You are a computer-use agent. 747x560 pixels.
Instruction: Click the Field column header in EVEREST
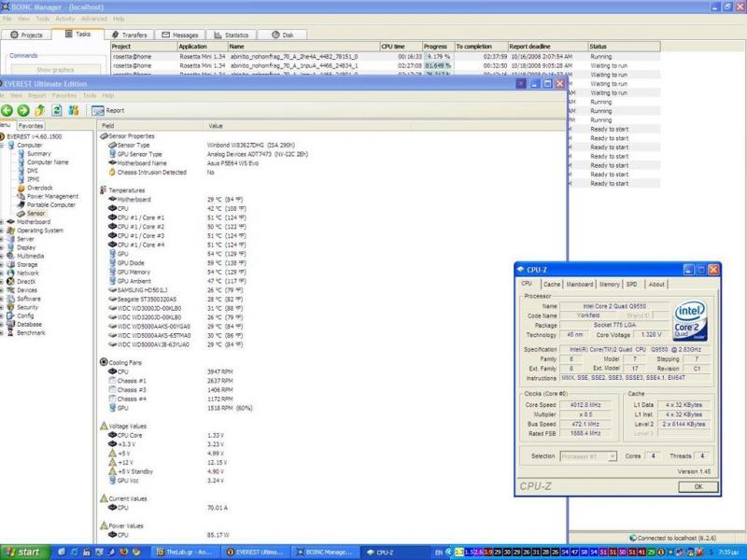[x=151, y=126]
